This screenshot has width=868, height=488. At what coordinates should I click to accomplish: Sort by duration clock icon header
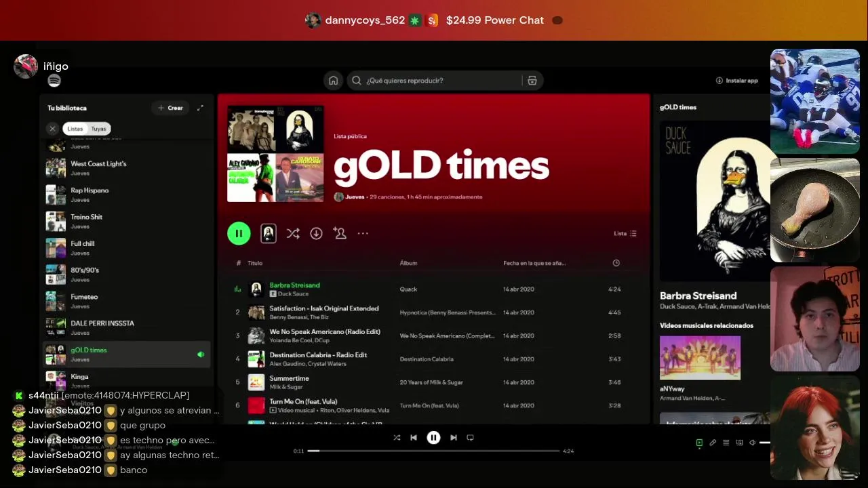[x=616, y=263]
